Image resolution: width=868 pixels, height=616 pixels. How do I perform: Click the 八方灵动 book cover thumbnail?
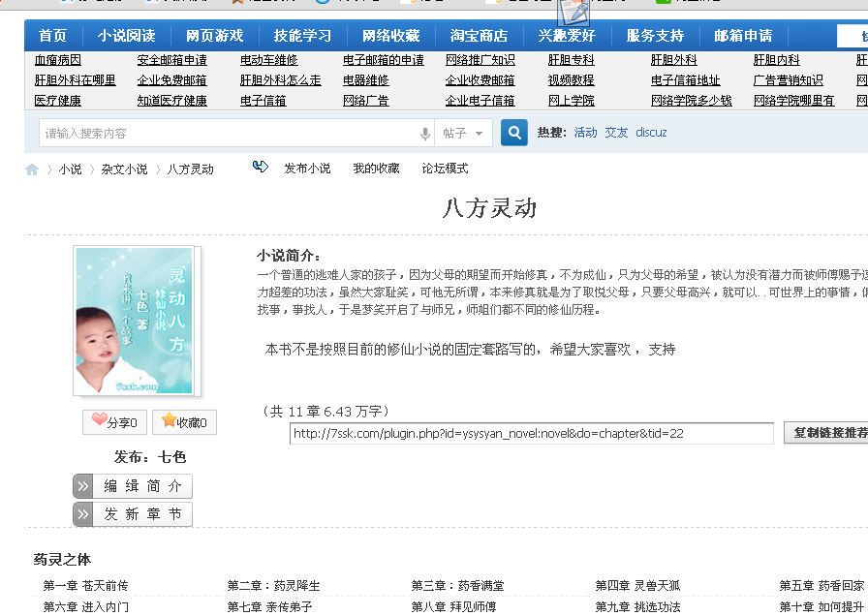tap(135, 321)
